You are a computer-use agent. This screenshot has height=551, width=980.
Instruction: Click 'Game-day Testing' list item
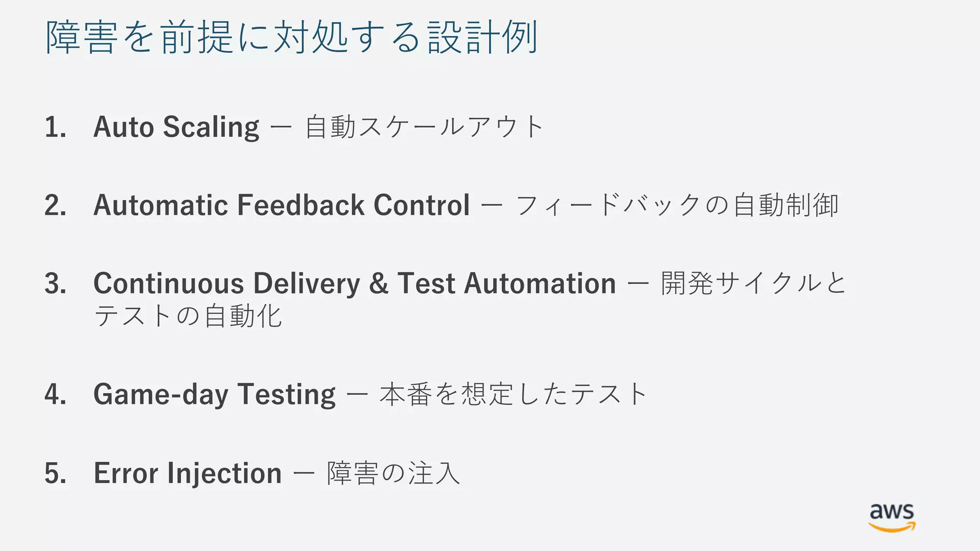click(x=214, y=395)
